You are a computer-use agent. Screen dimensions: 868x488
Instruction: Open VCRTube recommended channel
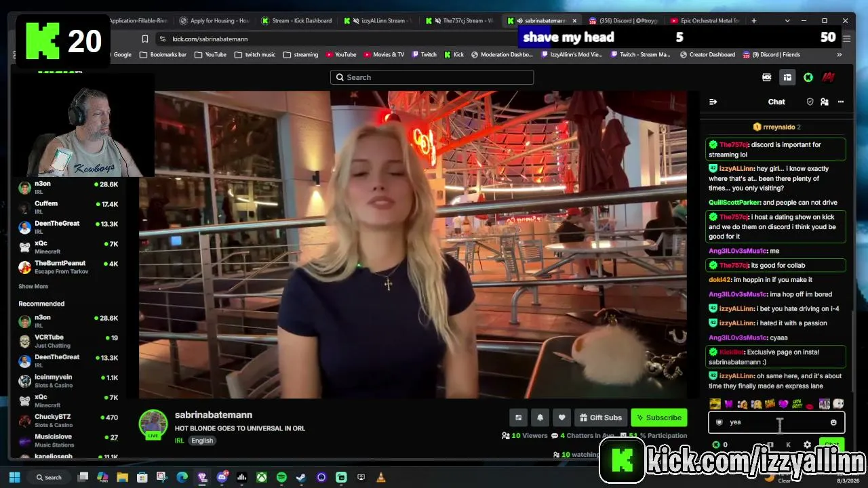click(68, 341)
